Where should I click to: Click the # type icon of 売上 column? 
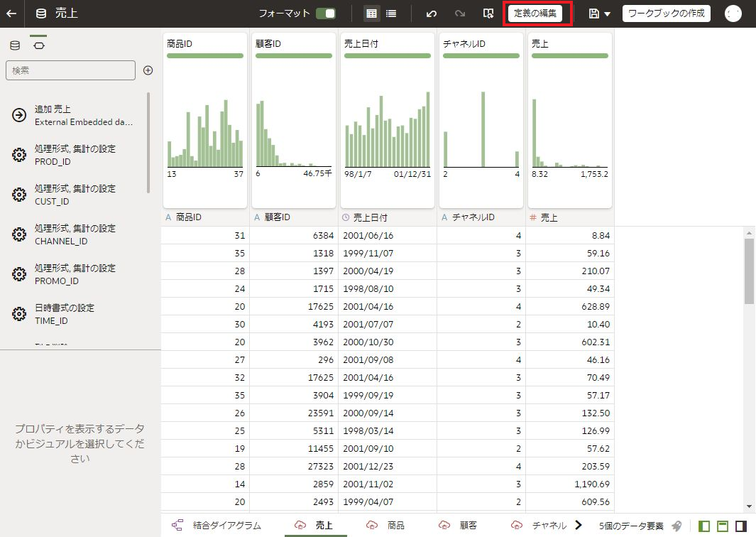point(533,217)
